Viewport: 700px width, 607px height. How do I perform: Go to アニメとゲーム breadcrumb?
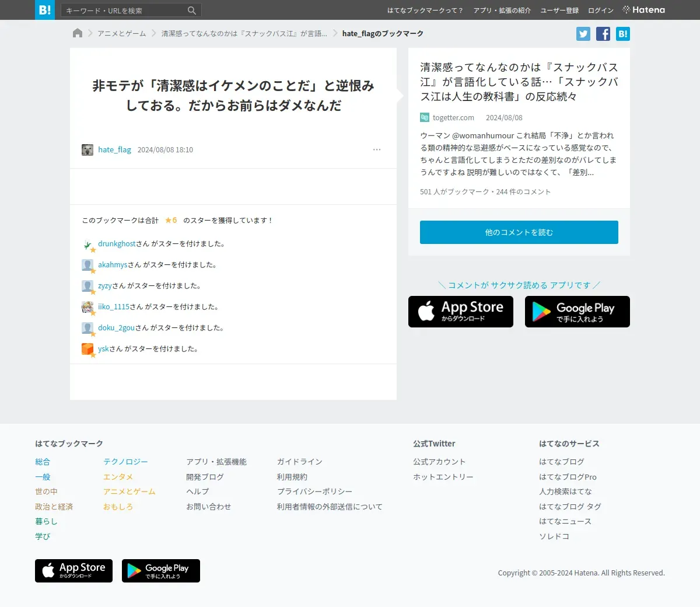122,34
